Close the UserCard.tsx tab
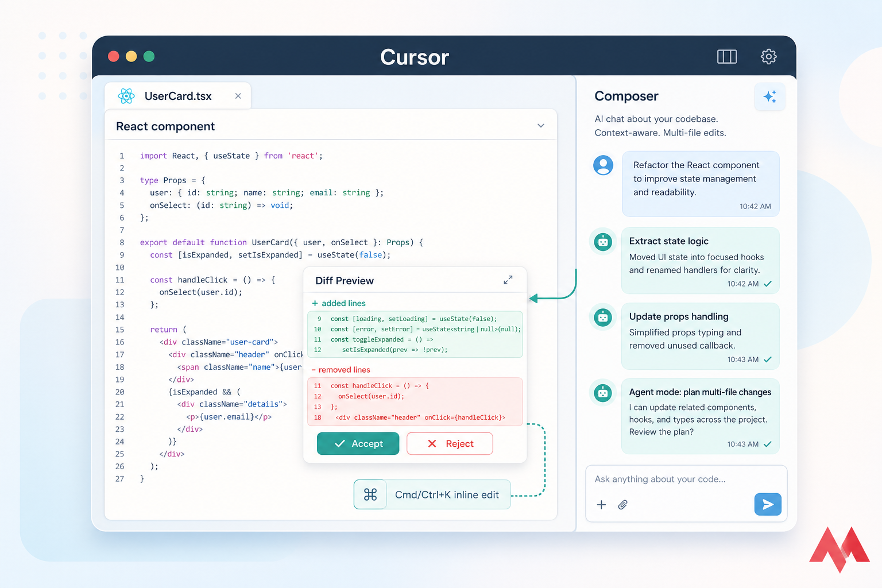882x588 pixels. 238,96
